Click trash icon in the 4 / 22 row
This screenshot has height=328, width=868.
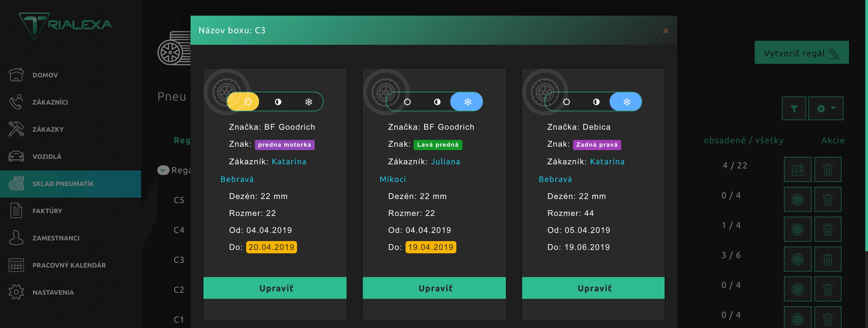(x=828, y=169)
